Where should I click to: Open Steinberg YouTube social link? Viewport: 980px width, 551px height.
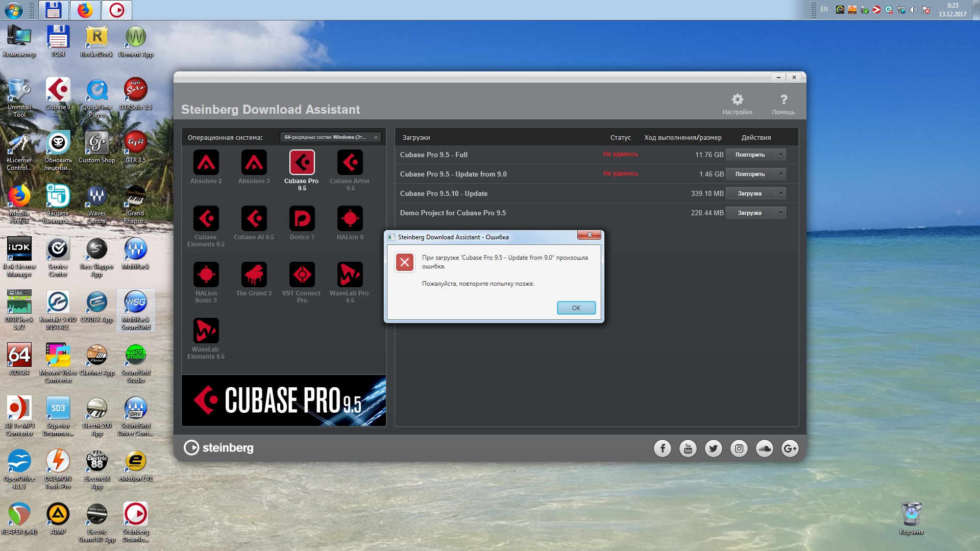[x=688, y=448]
